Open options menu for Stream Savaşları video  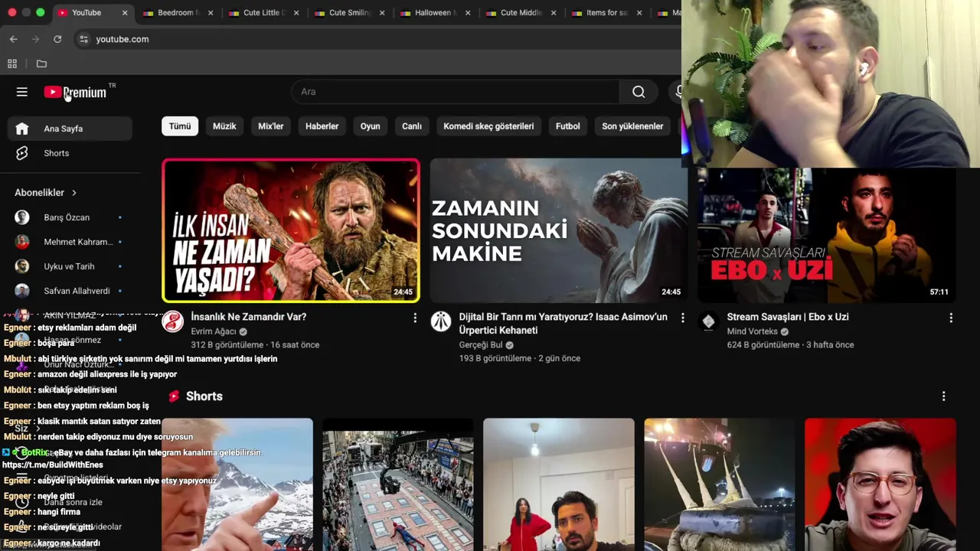click(x=951, y=318)
